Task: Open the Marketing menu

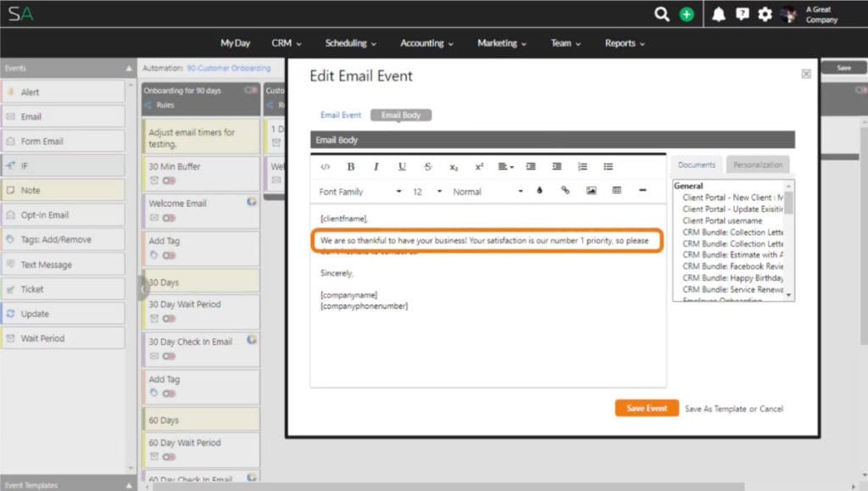Action: [x=502, y=43]
